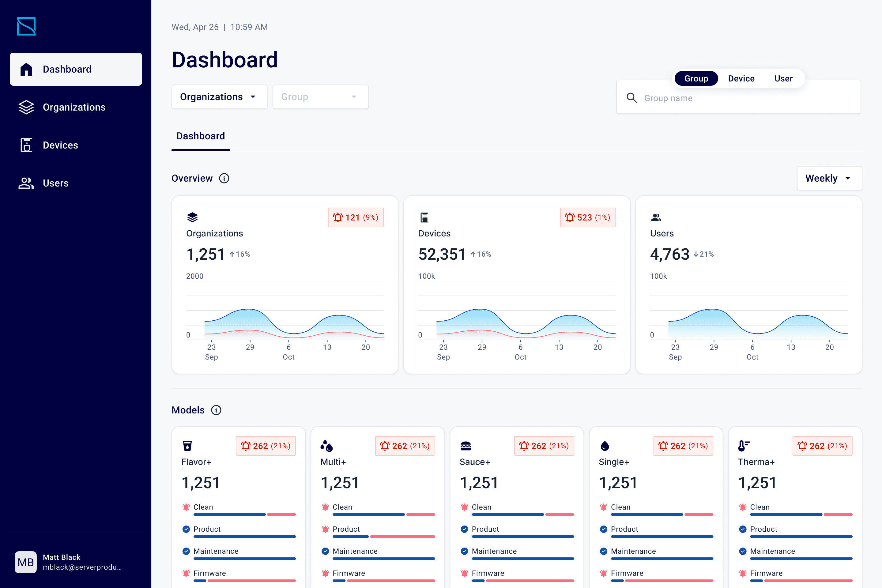Click the Organizations alert bell badge 121
Image resolution: width=882 pixels, height=588 pixels.
356,217
